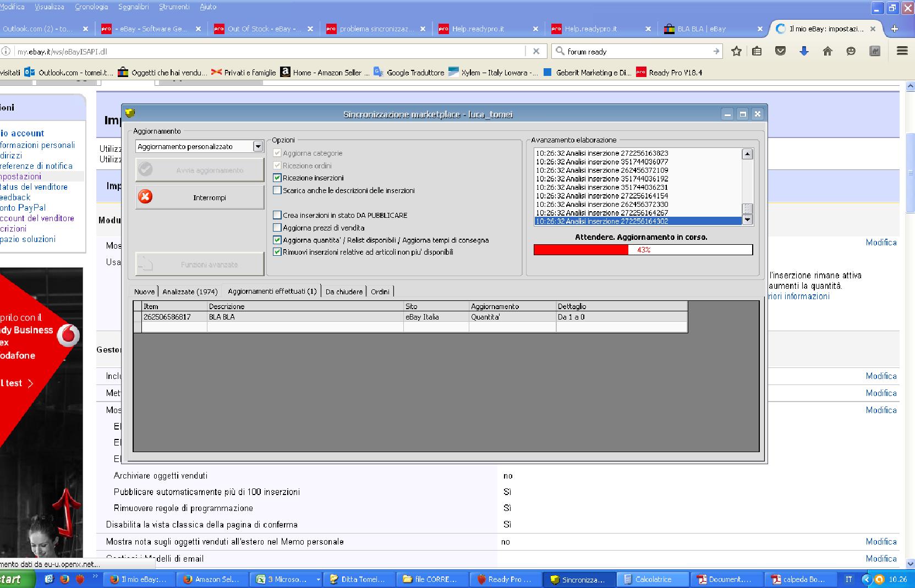
Task: Click the yellow icon in the dialog title bar
Action: pyautogui.click(x=130, y=113)
